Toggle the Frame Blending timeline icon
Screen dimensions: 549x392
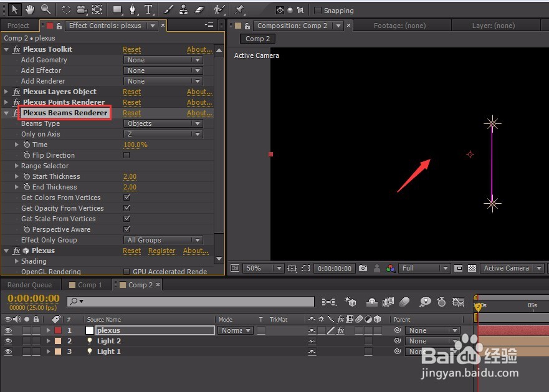tap(388, 302)
